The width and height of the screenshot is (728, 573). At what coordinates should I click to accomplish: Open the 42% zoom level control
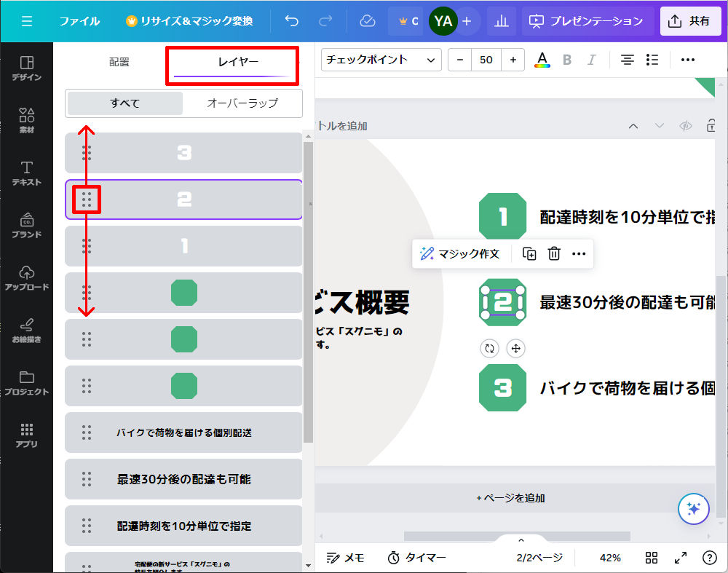click(x=610, y=558)
